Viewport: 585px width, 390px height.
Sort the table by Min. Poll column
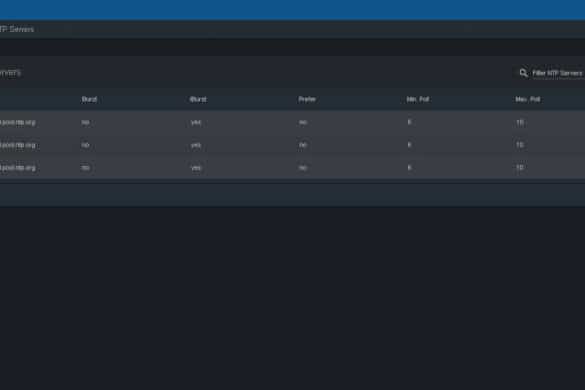click(417, 99)
